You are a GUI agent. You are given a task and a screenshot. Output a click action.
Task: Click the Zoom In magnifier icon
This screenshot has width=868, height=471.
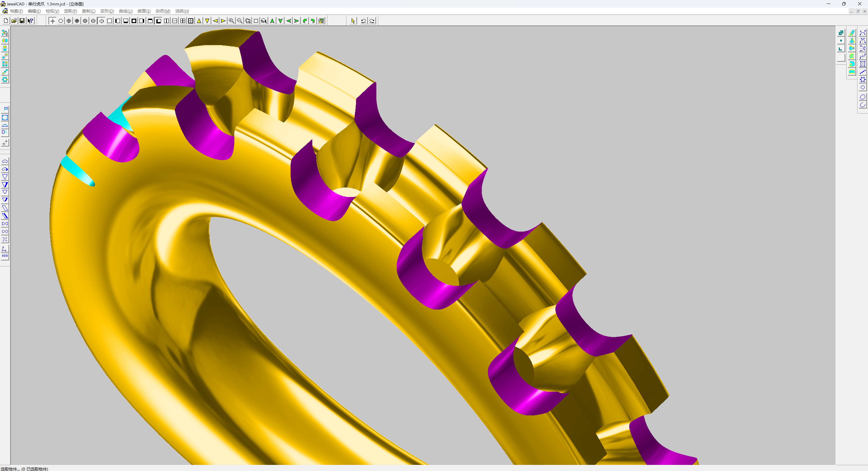click(231, 21)
